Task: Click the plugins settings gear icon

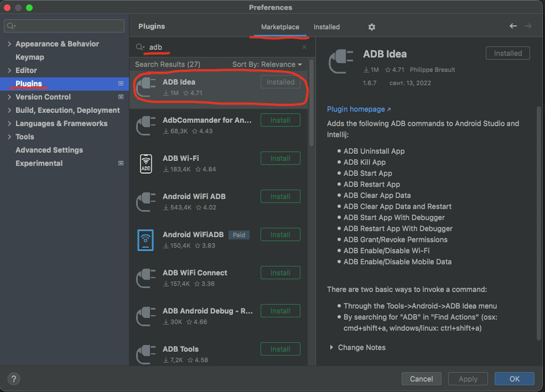Action: (x=371, y=27)
